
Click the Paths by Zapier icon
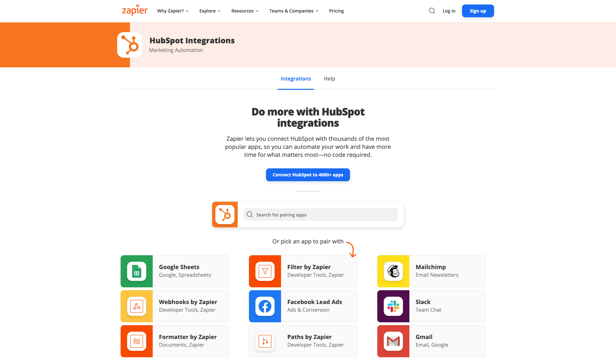pyautogui.click(x=265, y=341)
